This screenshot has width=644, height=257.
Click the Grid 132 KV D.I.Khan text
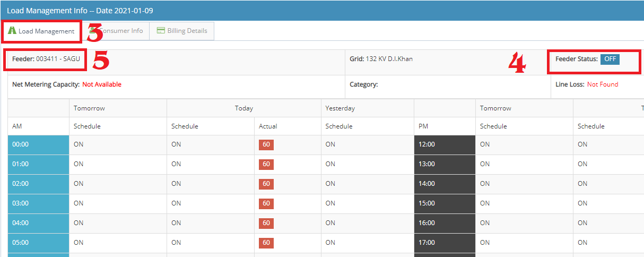coord(381,59)
